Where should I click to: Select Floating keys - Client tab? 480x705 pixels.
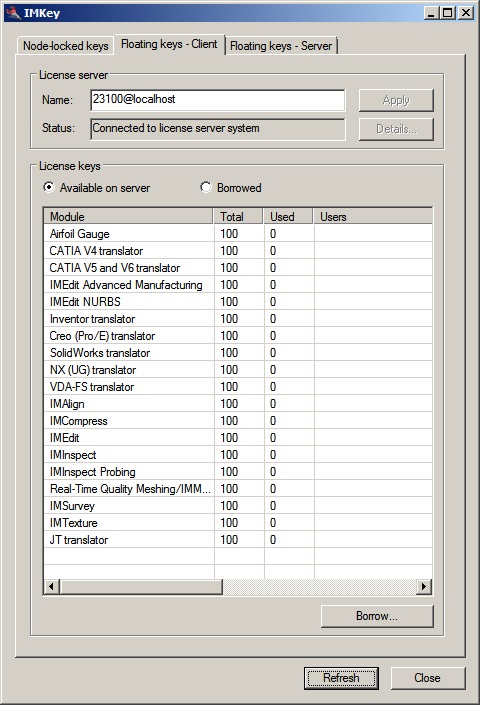(169, 44)
